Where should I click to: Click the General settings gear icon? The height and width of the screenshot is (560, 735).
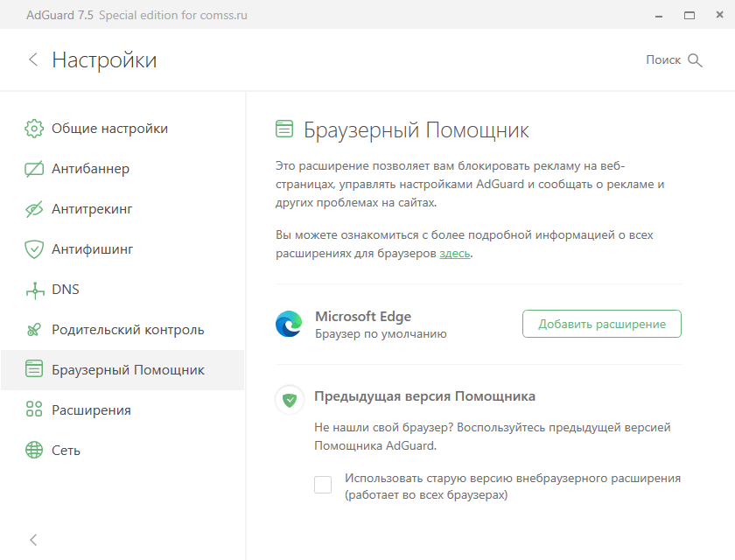(34, 129)
